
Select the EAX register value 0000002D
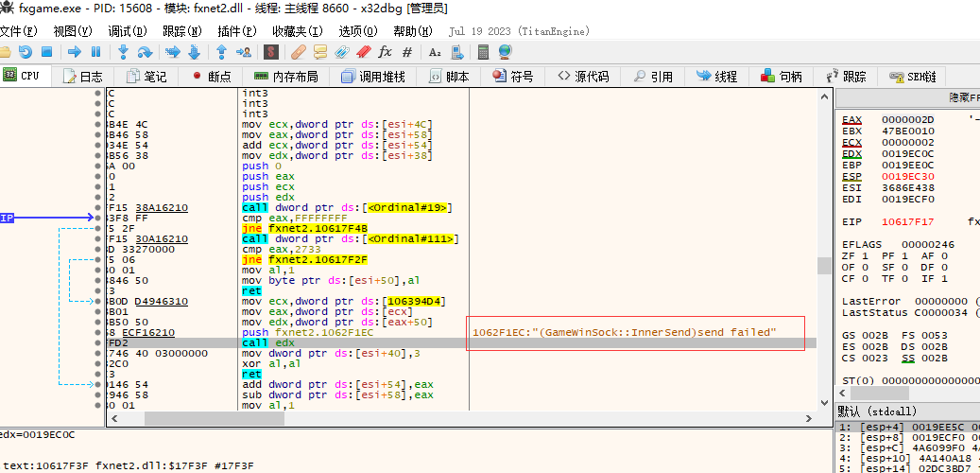tap(907, 119)
